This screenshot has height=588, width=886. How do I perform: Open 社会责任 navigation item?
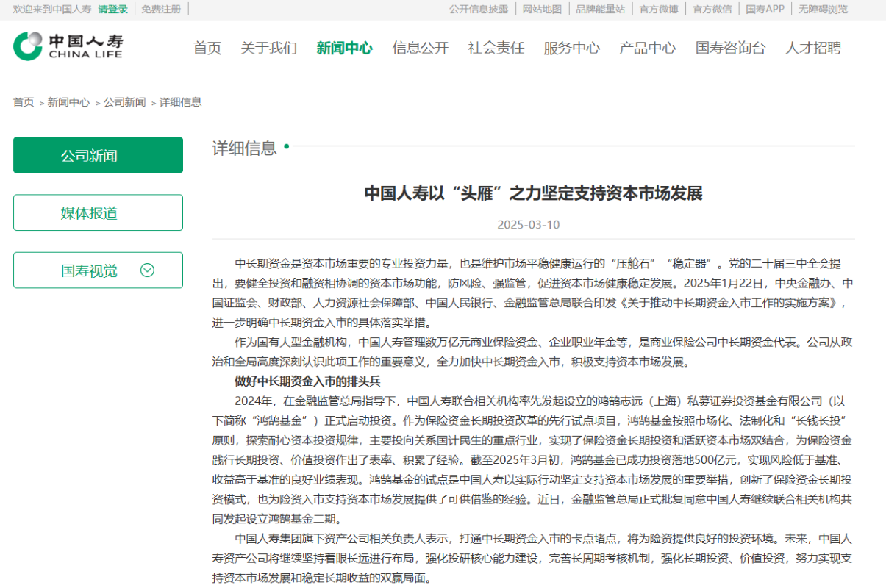[496, 49]
